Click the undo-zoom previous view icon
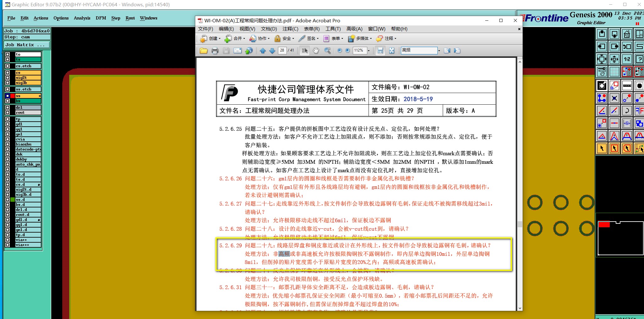Screen dimensions: 644x319 (627, 47)
